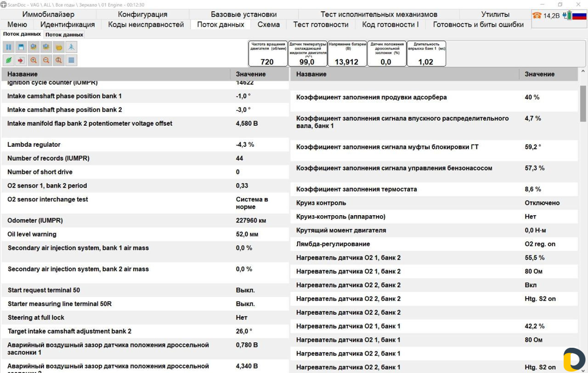Image resolution: width=588 pixels, height=373 pixels.
Task: Open the Конфигурация tab
Action: pyautogui.click(x=142, y=14)
